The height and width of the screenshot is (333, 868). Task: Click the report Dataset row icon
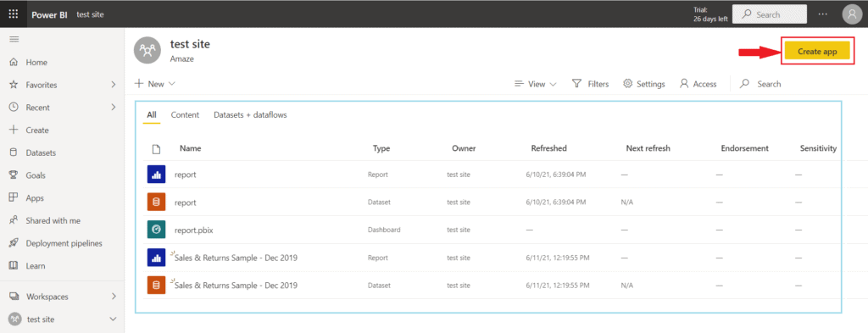pos(156,202)
